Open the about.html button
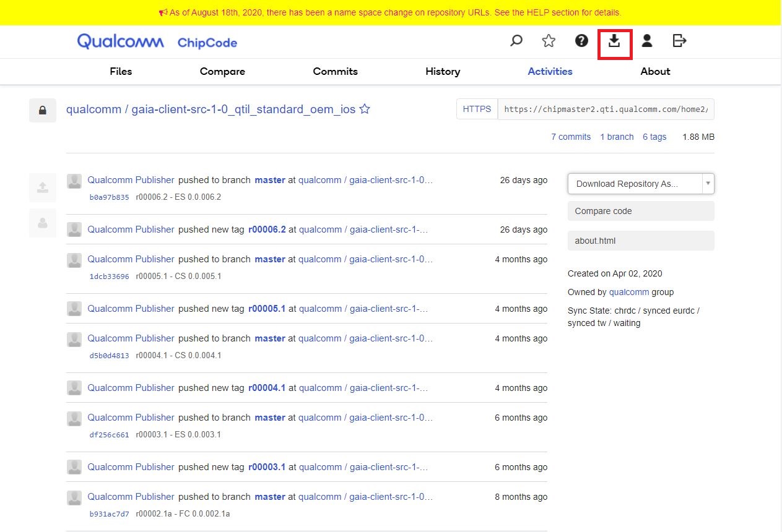This screenshot has height=532, width=782. (x=641, y=241)
